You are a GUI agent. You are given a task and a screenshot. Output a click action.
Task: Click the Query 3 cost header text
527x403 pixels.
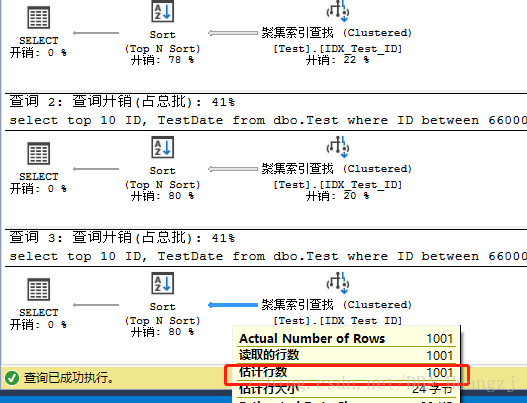tap(122, 237)
